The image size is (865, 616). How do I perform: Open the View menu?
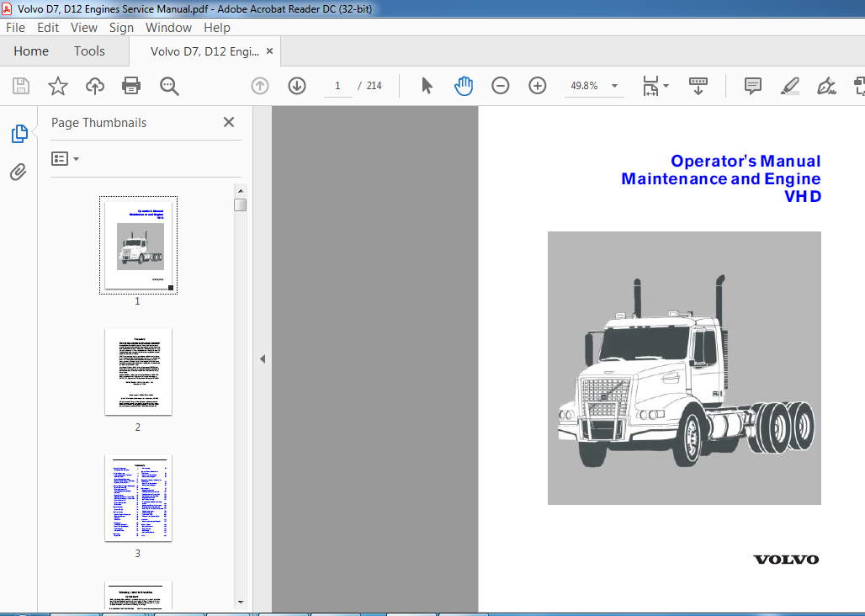(84, 28)
